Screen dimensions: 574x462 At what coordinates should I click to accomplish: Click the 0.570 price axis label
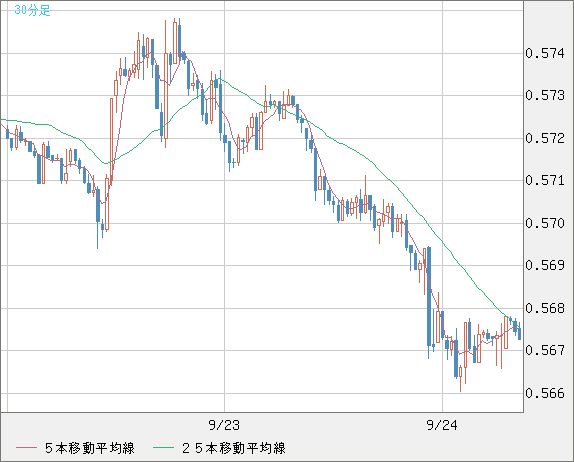[545, 223]
